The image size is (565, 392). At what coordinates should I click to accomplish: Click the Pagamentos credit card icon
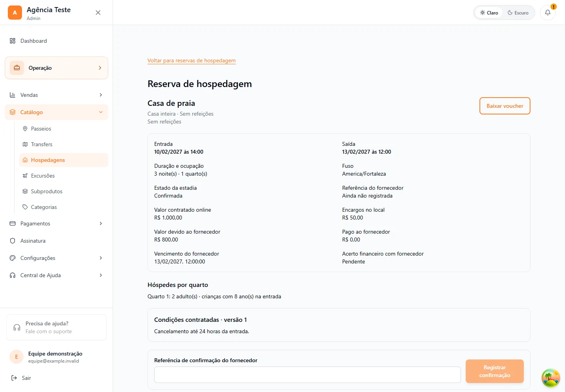pyautogui.click(x=13, y=223)
